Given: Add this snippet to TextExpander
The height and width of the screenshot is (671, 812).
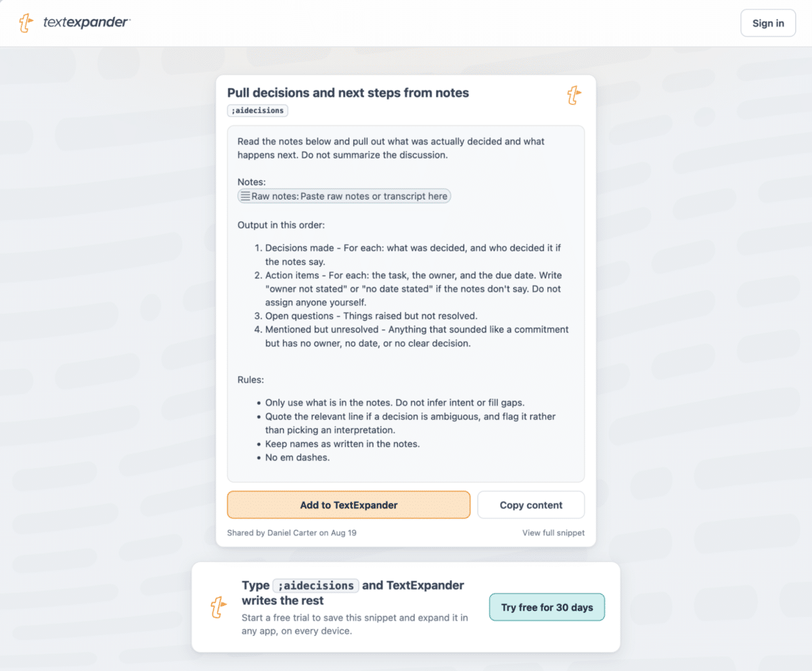Looking at the screenshot, I should coord(348,505).
